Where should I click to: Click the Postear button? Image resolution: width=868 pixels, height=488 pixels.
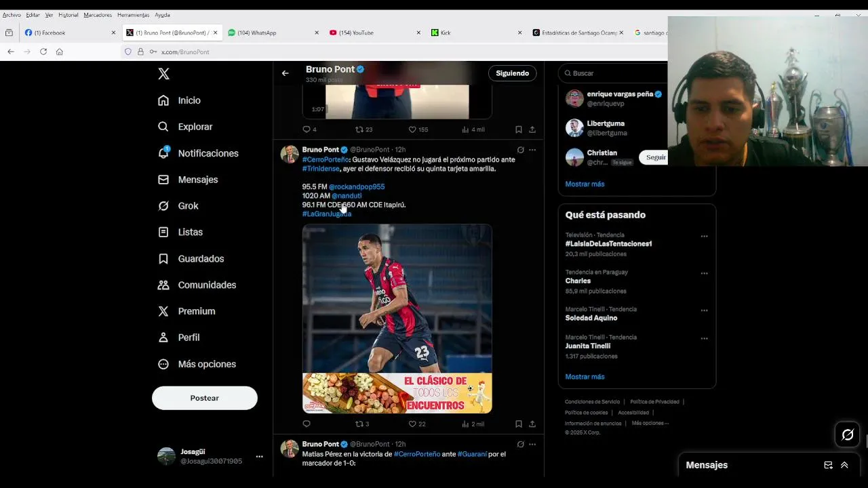click(x=205, y=398)
